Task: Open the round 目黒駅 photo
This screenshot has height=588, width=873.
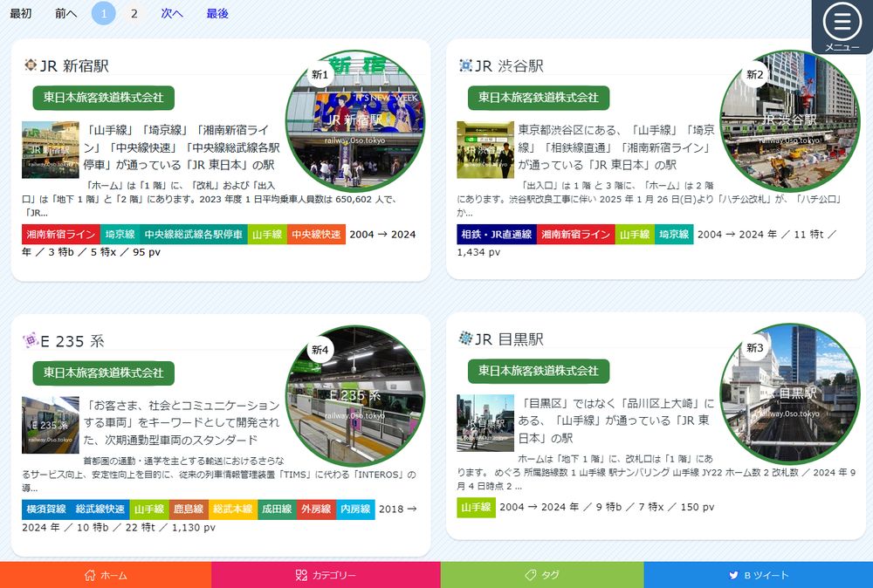Action: [x=790, y=393]
